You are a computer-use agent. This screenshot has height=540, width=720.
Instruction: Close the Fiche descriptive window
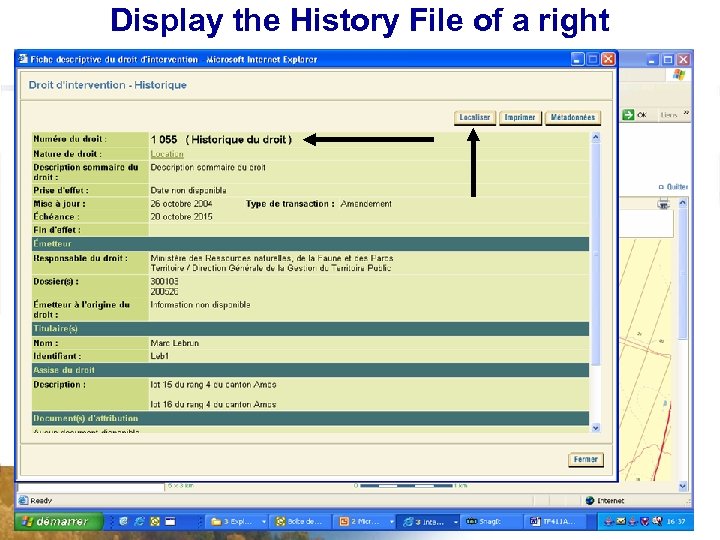click(x=608, y=59)
